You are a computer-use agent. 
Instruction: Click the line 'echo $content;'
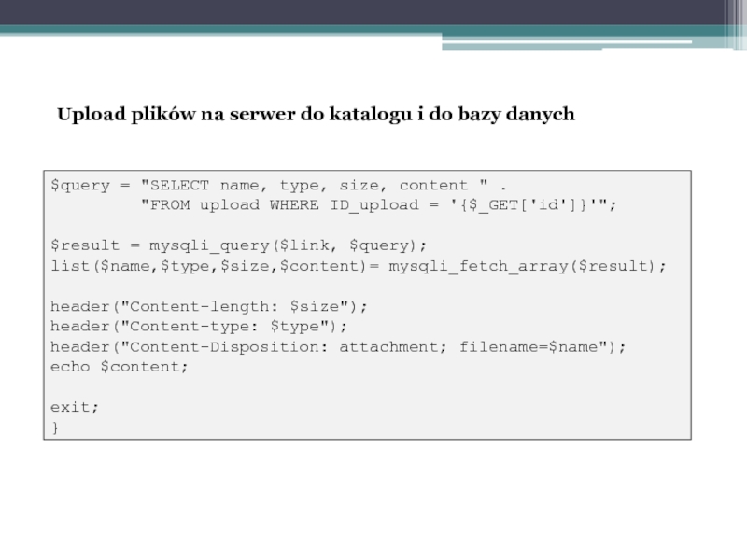tap(120, 367)
